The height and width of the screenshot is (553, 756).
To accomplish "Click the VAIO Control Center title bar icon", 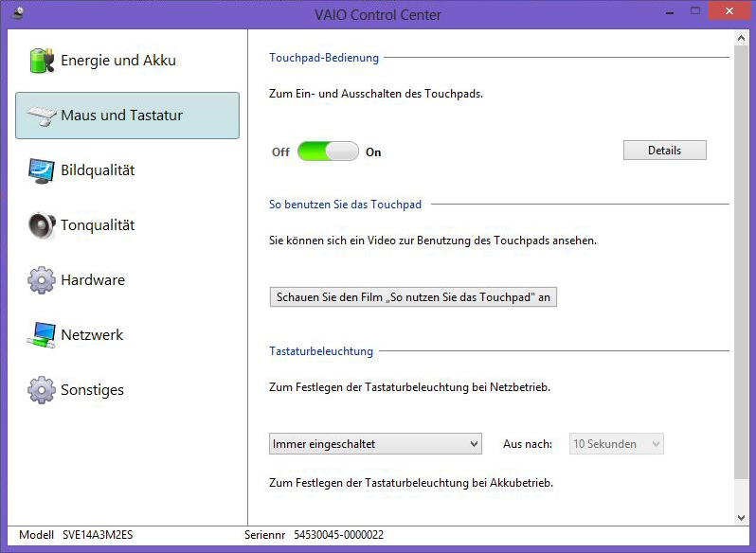I will click(x=18, y=13).
